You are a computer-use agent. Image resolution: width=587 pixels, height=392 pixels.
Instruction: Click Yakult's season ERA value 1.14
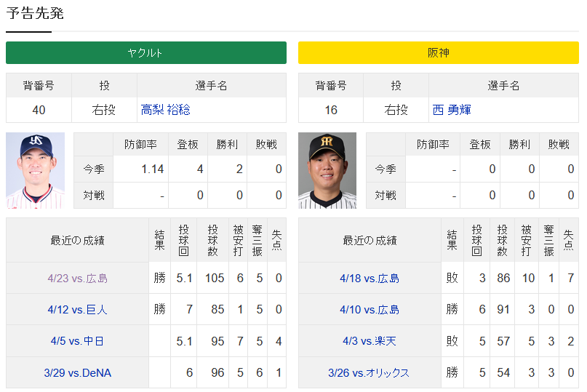click(153, 169)
